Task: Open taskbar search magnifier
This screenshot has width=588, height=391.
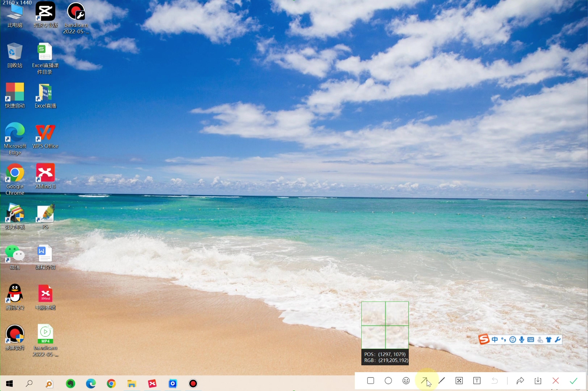Action: pyautogui.click(x=29, y=383)
